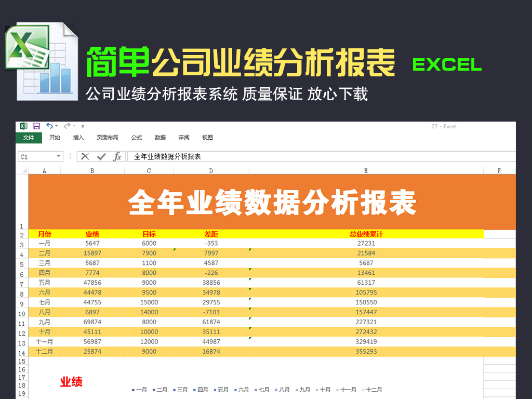Click the Save icon in quick access toolbar
532x399 pixels.
(36, 126)
